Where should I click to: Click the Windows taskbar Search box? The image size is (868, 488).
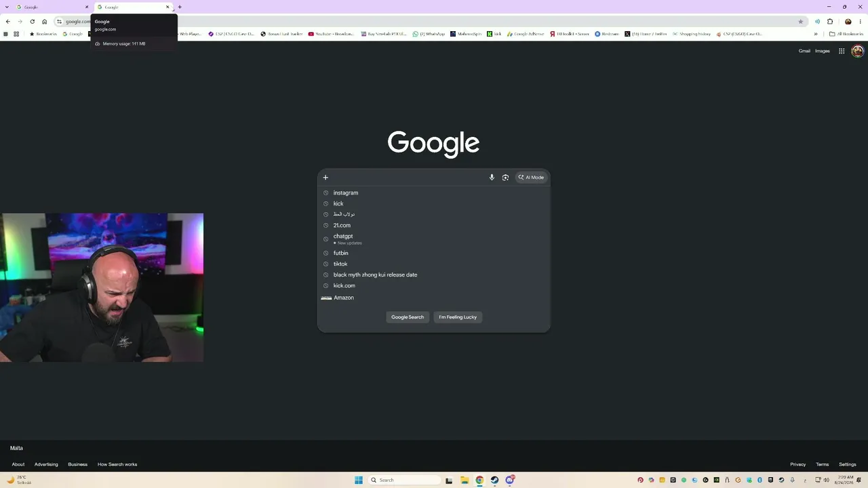click(404, 480)
